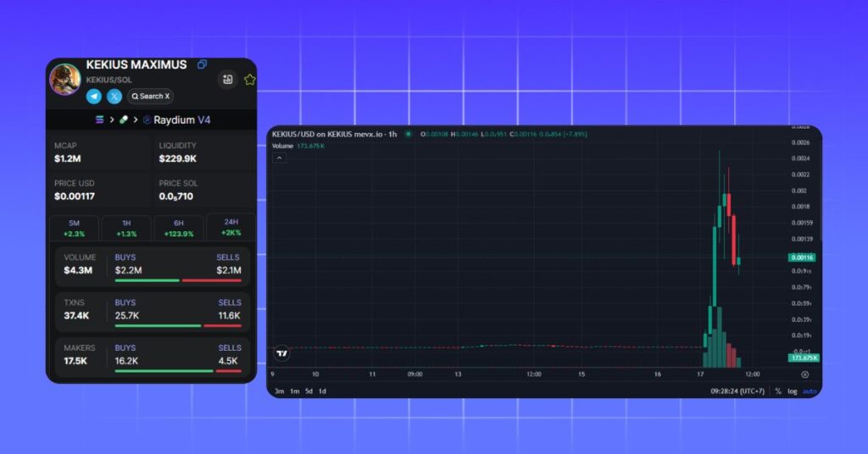The width and height of the screenshot is (868, 454).
Task: Select the 1H timeframe tab
Action: pos(127,229)
